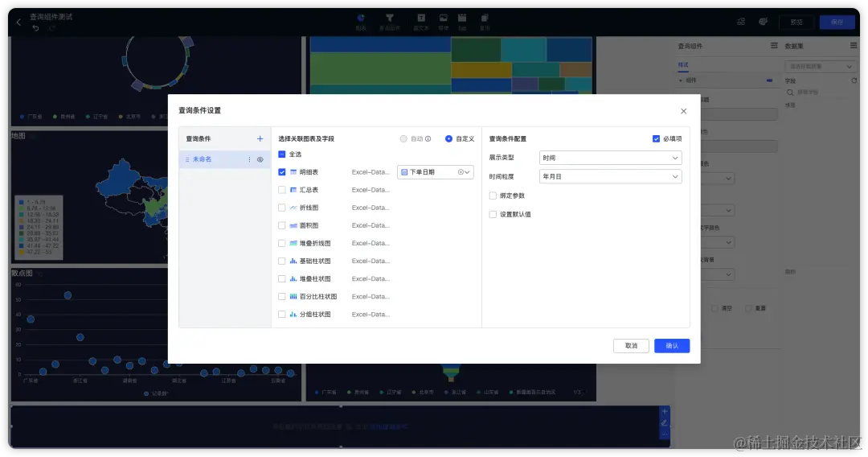Add a new query condition with plus icon
The image size is (868, 457).
pyautogui.click(x=260, y=139)
